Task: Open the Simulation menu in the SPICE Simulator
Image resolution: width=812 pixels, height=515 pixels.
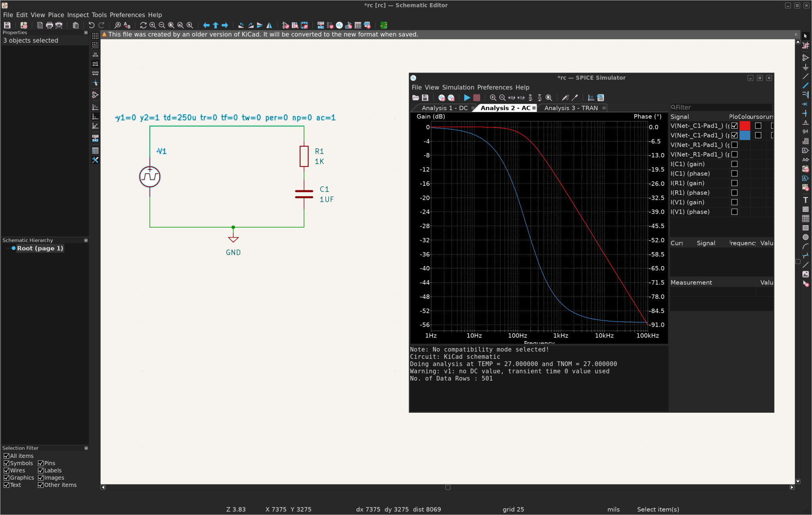Action: click(x=458, y=87)
